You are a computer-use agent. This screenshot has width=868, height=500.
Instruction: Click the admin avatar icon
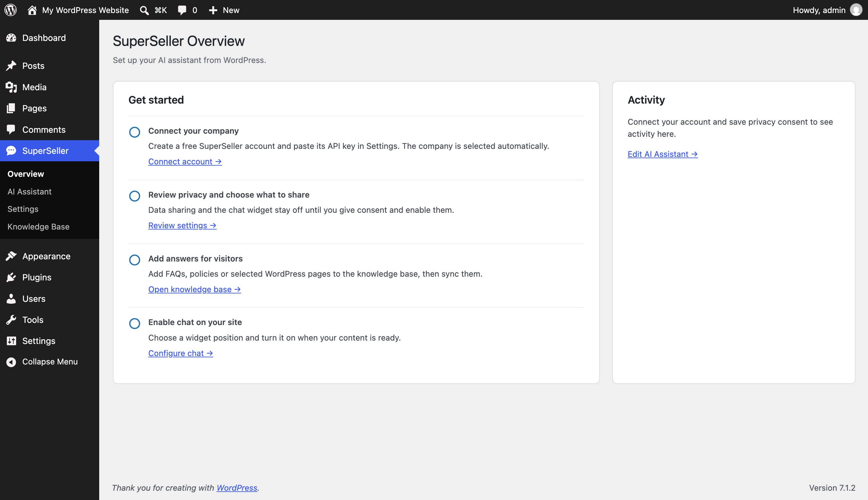[x=856, y=10]
